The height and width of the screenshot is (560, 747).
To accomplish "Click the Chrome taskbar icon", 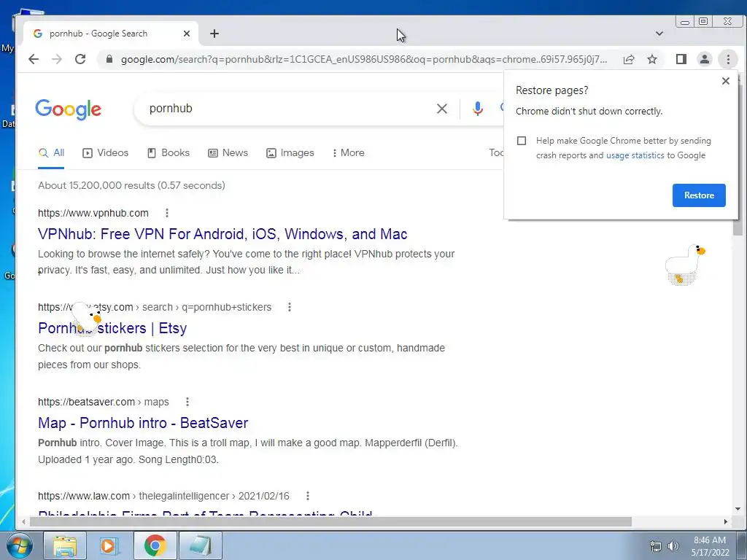I will click(155, 545).
